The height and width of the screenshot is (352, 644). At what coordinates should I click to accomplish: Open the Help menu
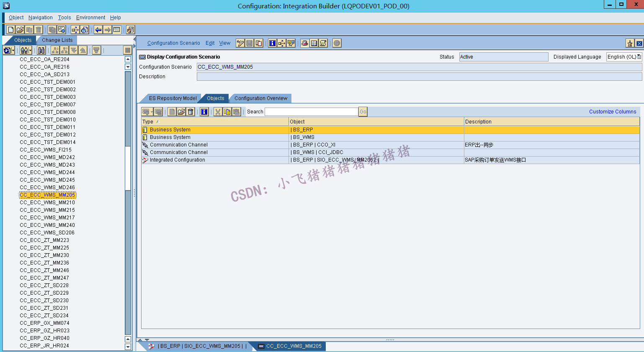pyautogui.click(x=116, y=18)
